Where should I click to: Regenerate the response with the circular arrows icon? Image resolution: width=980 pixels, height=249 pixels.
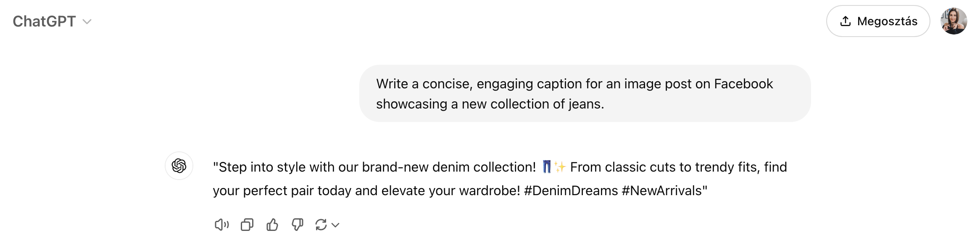321,225
